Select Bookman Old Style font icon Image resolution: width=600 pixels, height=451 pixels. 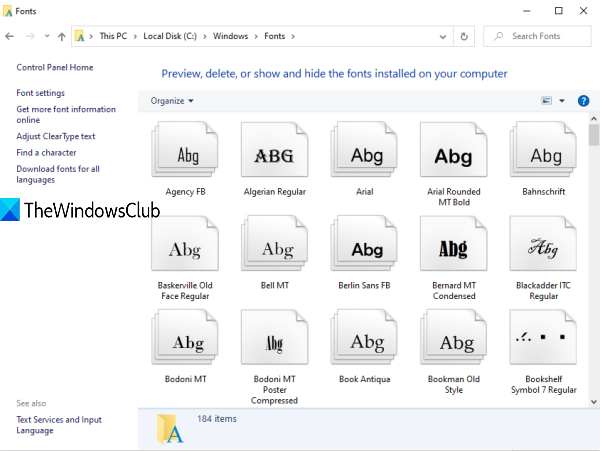453,337
